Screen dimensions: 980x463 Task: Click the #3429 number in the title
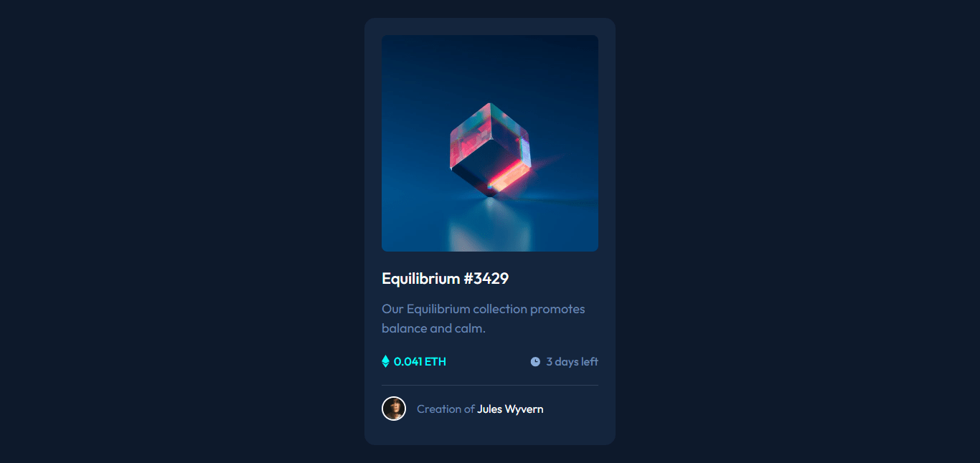point(486,278)
